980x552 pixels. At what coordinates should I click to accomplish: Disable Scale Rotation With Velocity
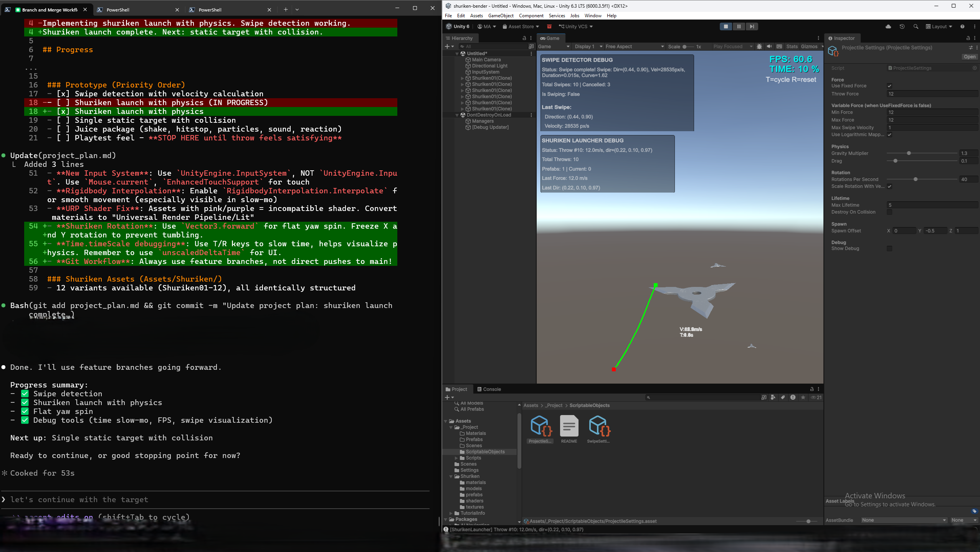890,186
